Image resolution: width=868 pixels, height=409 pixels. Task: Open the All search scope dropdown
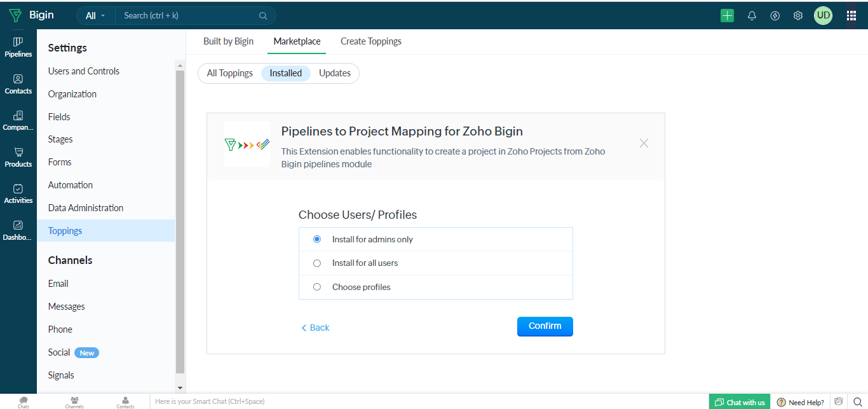(x=95, y=16)
